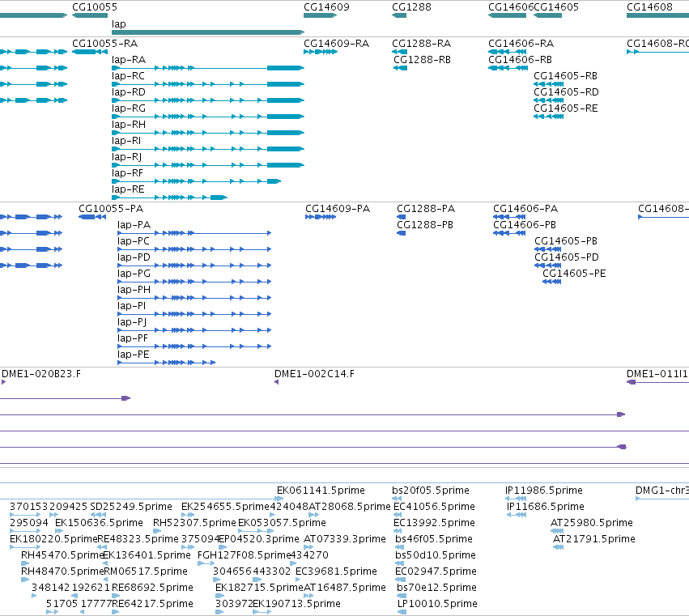The image size is (689, 616).
Task: Click the CG14606-RB transcript label
Action: [x=520, y=60]
